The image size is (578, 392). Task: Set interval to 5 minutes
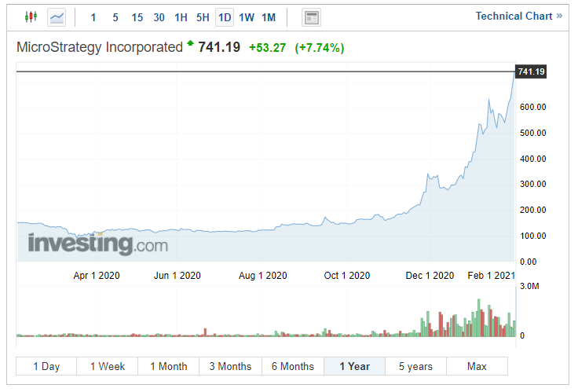coord(115,16)
